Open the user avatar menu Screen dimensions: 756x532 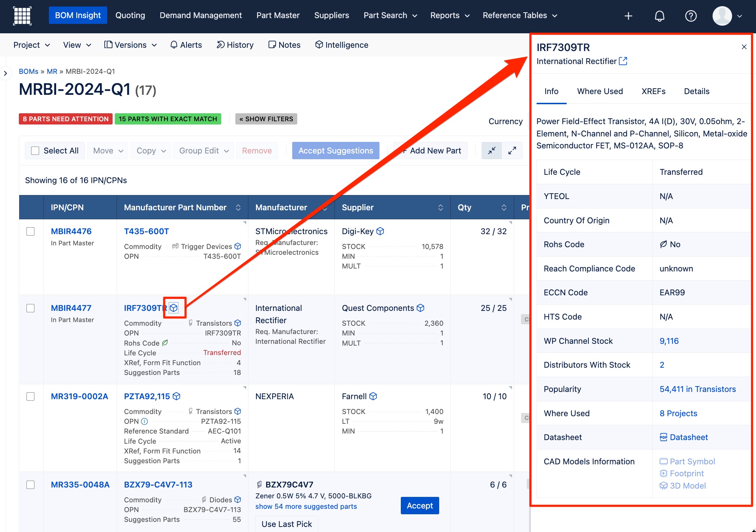pos(727,16)
